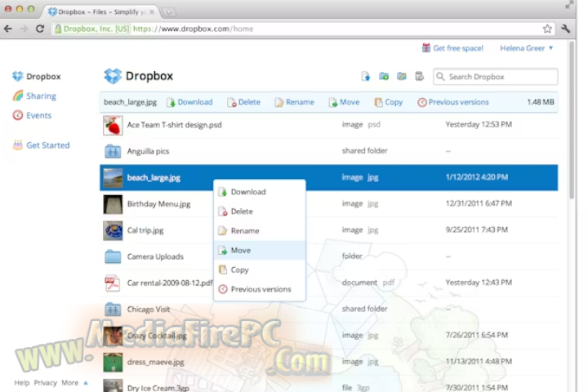588x392 pixels.
Task: Open the Get free space! link
Action: [x=452, y=48]
